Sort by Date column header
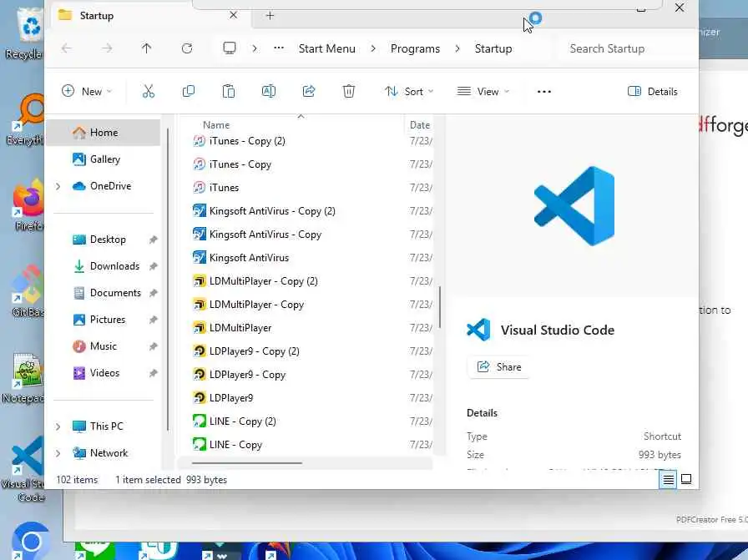Viewport: 748px width, 560px height. click(420, 125)
